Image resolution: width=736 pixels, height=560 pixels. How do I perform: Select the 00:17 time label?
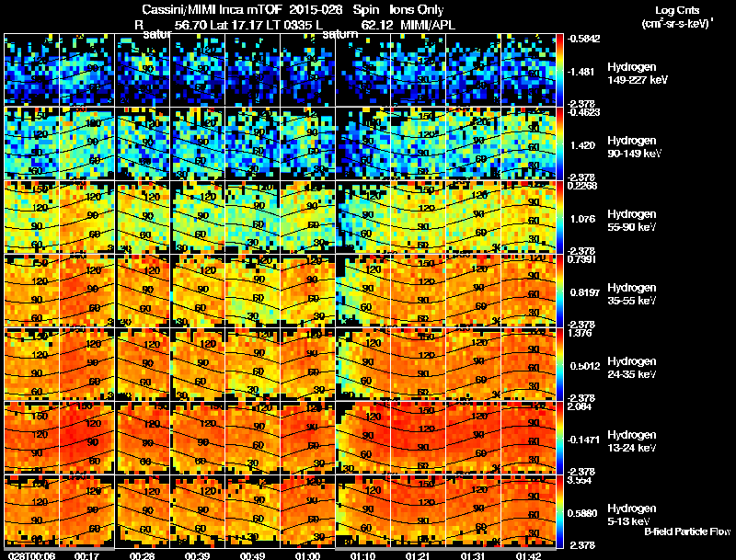pyautogui.click(x=86, y=555)
